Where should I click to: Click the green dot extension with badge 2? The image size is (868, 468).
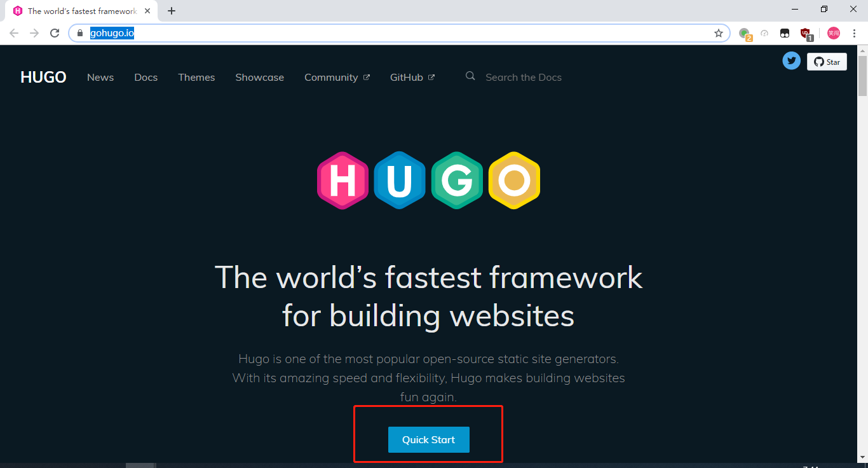[x=745, y=33]
